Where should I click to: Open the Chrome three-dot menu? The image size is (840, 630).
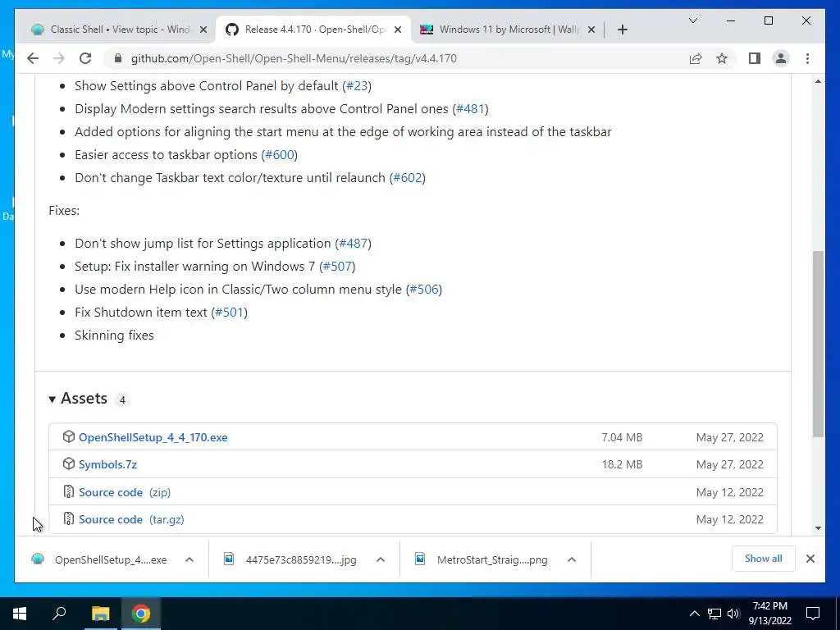click(807, 58)
